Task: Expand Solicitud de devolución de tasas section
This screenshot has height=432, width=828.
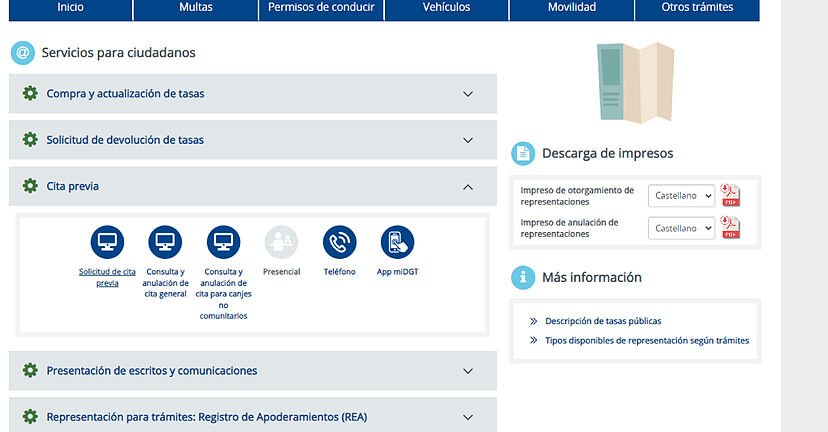Action: (467, 140)
